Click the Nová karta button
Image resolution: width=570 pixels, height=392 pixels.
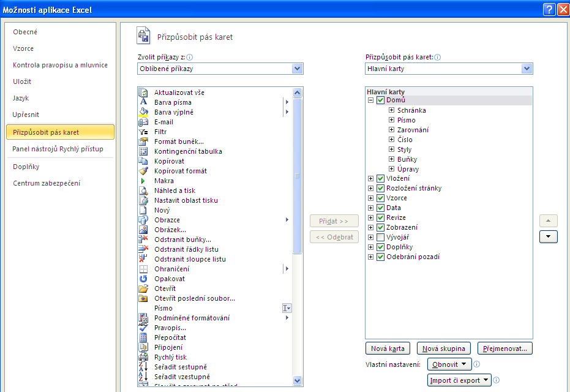(x=388, y=349)
